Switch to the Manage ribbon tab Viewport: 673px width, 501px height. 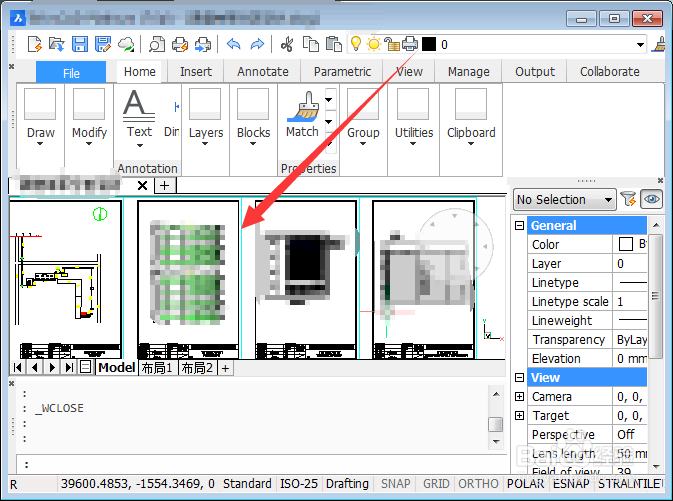coord(468,72)
